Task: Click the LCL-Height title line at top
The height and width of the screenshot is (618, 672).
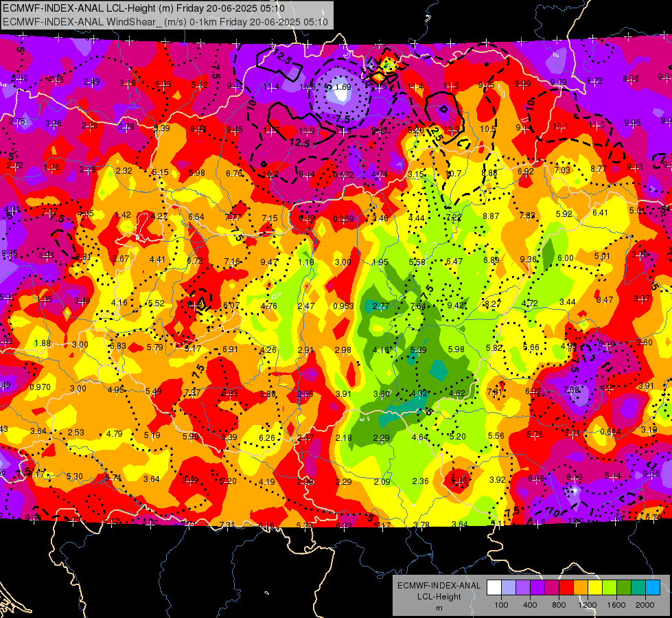Action: pos(143,8)
